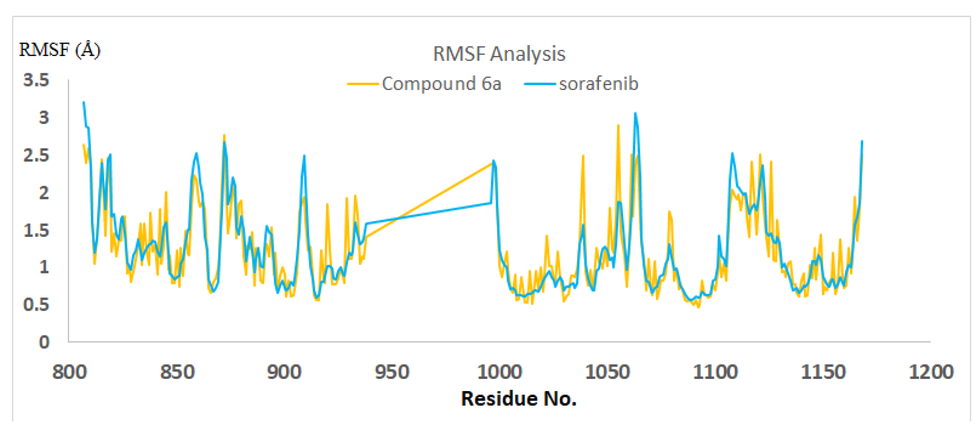Click the 0.5 y-axis tick label
This screenshot has width=980, height=432.
36,304
